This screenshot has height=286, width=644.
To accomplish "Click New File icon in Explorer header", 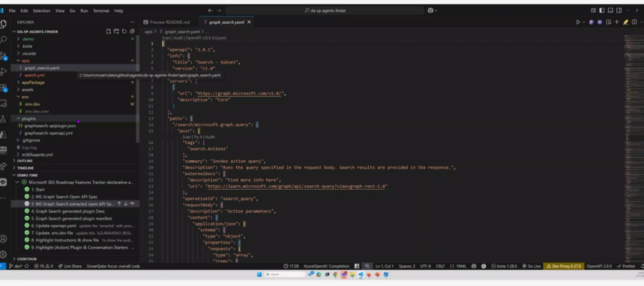I will point(108,31).
